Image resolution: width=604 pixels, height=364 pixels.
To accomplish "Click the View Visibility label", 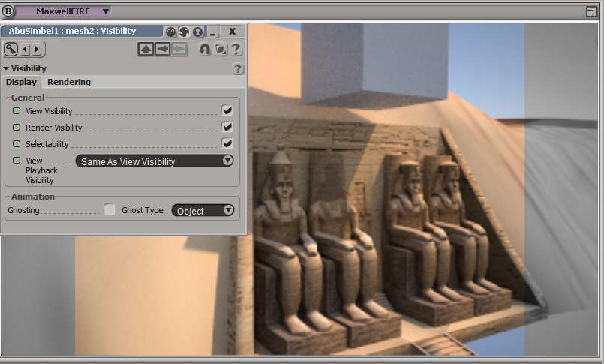I will (49, 111).
